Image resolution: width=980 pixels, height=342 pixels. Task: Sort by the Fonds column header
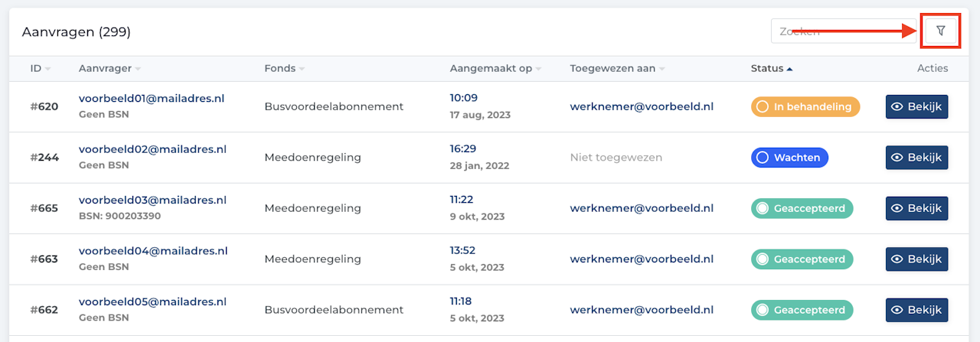tap(285, 68)
